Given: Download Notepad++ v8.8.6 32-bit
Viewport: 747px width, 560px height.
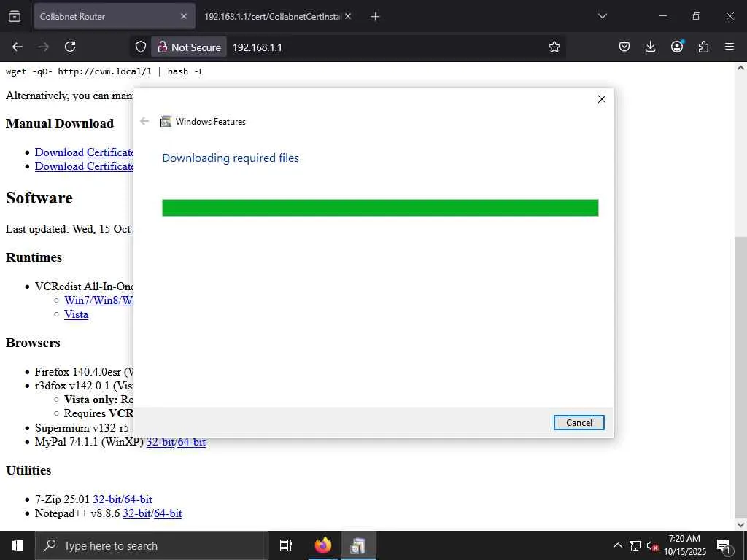Looking at the screenshot, I should coord(136,513).
